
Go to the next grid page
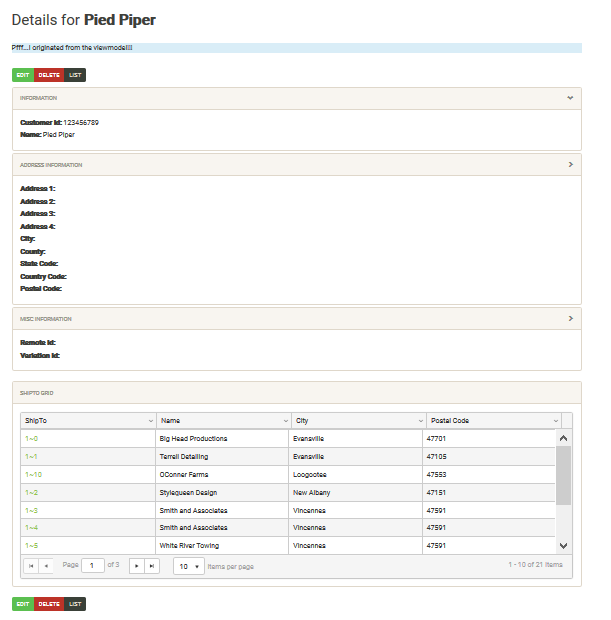pyautogui.click(x=137, y=566)
